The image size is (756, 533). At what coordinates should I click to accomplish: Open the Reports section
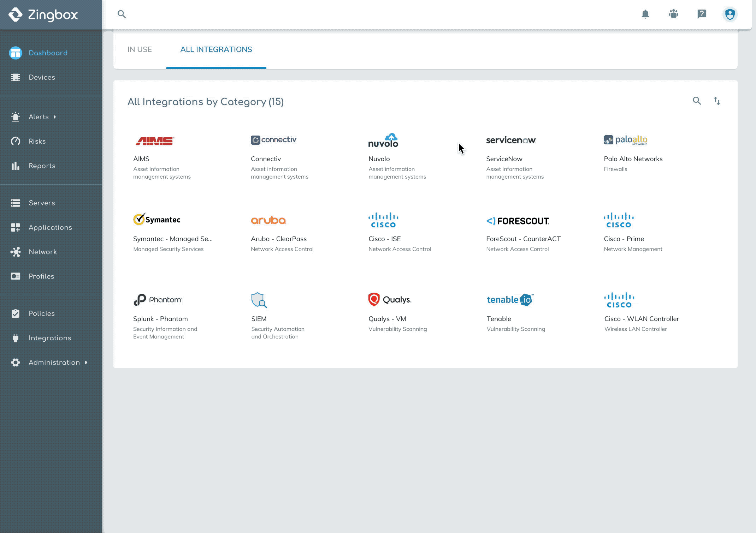coord(42,166)
